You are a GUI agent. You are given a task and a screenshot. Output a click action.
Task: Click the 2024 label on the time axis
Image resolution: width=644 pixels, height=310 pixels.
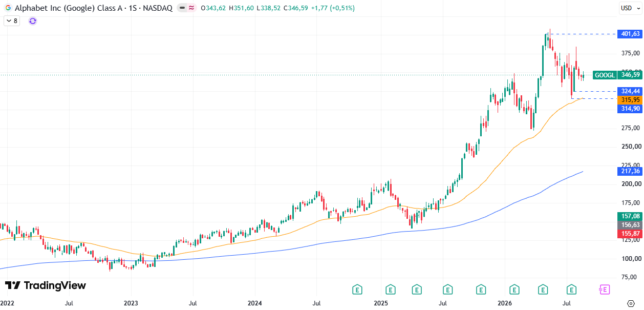coord(255,303)
